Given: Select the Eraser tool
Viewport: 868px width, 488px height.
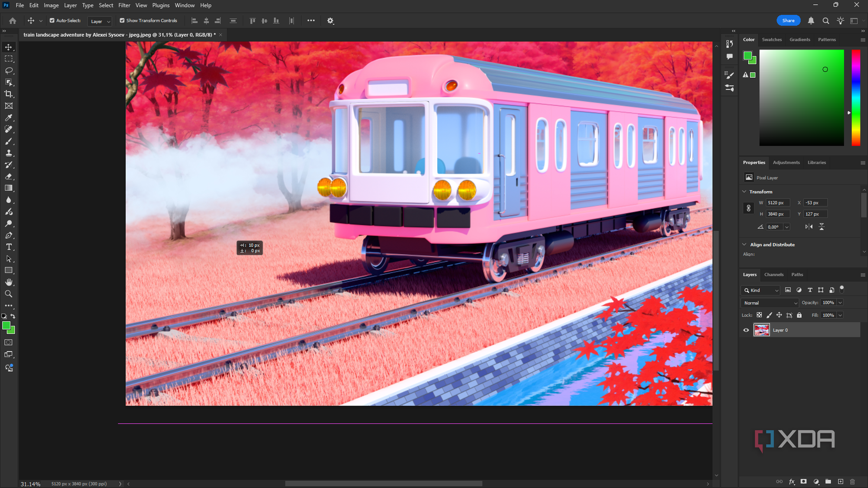Looking at the screenshot, I should [9, 177].
